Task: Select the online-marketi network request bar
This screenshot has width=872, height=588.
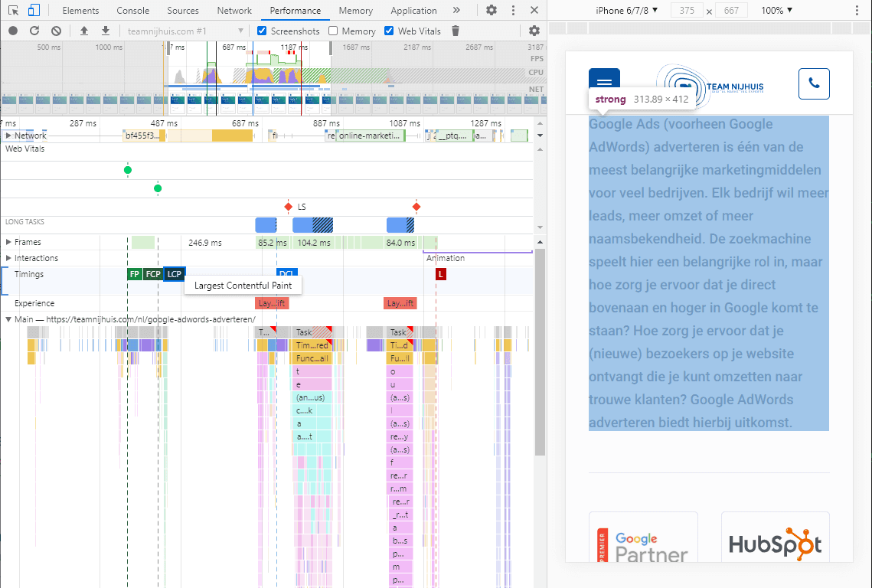Action: point(371,136)
